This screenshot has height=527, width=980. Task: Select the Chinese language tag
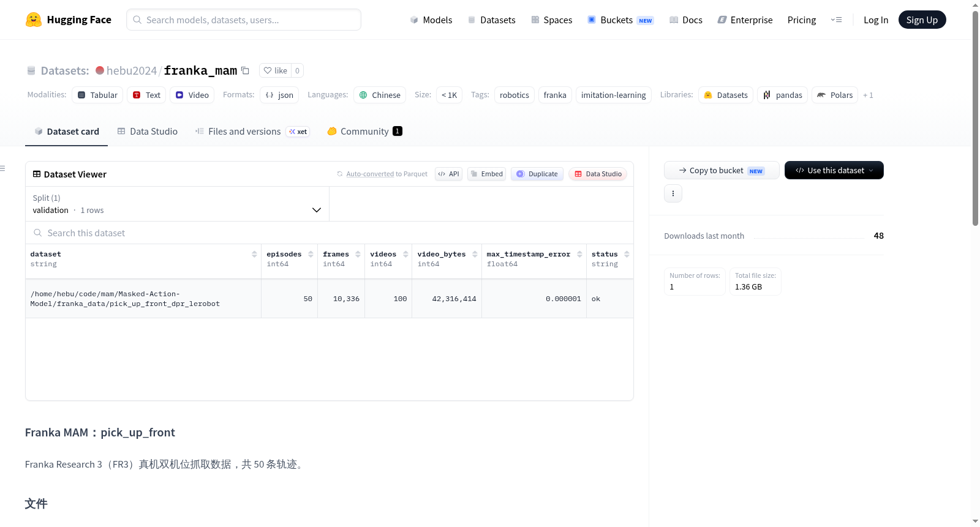pos(380,95)
